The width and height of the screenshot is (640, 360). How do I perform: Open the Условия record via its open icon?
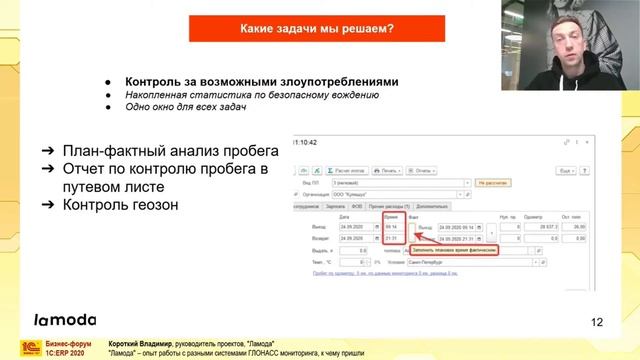[543, 262]
